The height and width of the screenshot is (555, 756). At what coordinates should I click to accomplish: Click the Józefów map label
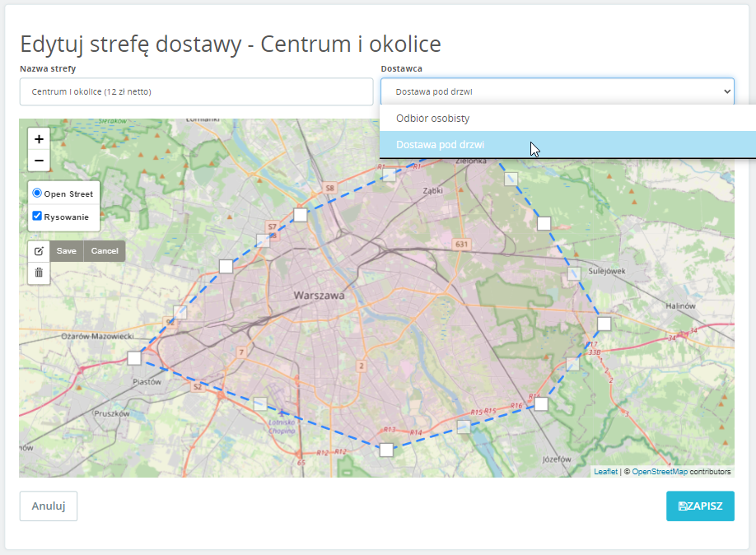click(557, 459)
